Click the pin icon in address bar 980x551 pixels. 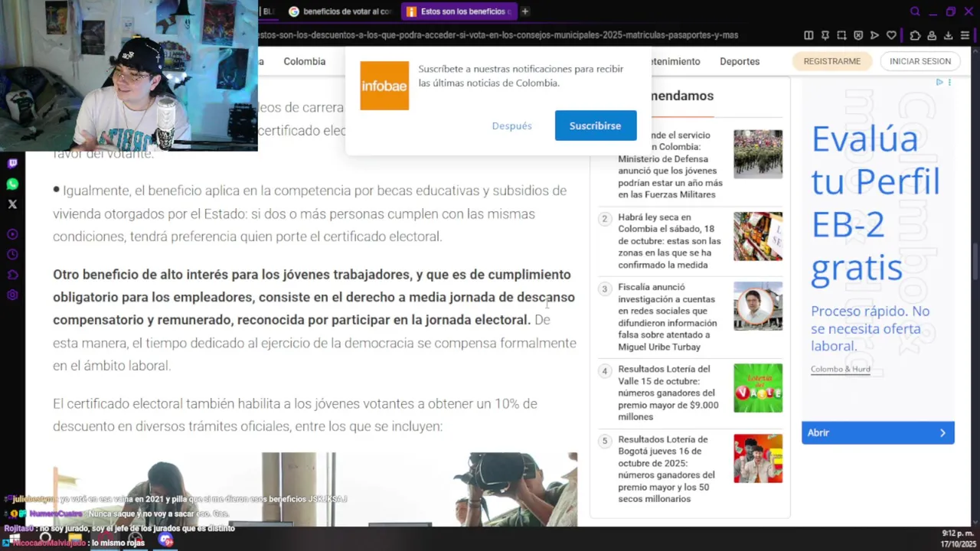pos(825,35)
